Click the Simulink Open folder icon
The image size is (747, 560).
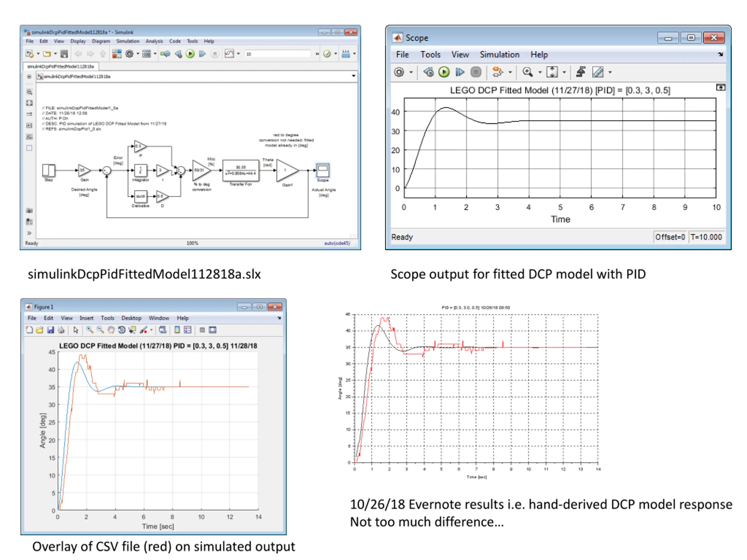click(x=47, y=54)
